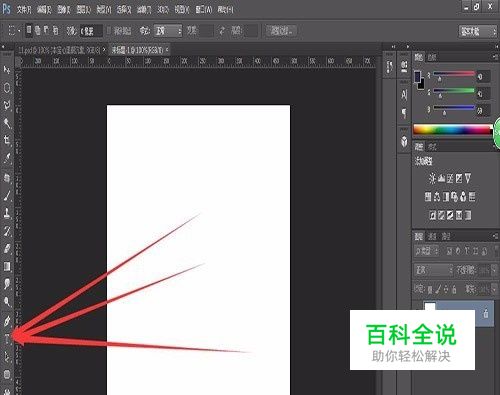The image size is (500, 395).
Task: Select the Crop tool
Action: tap(7, 141)
